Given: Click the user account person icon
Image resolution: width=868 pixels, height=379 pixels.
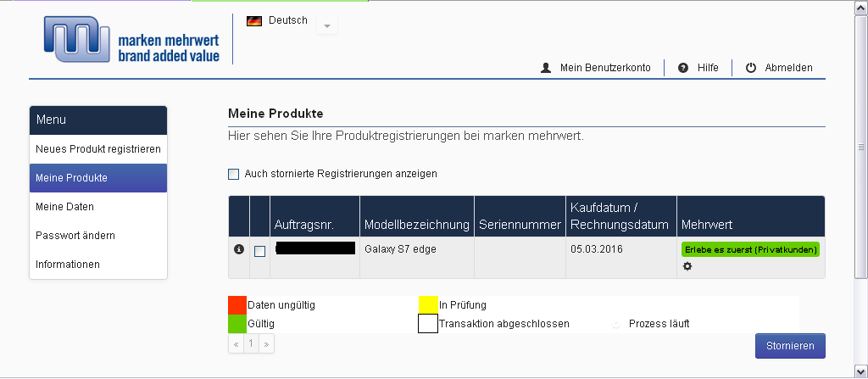Looking at the screenshot, I should (x=546, y=68).
